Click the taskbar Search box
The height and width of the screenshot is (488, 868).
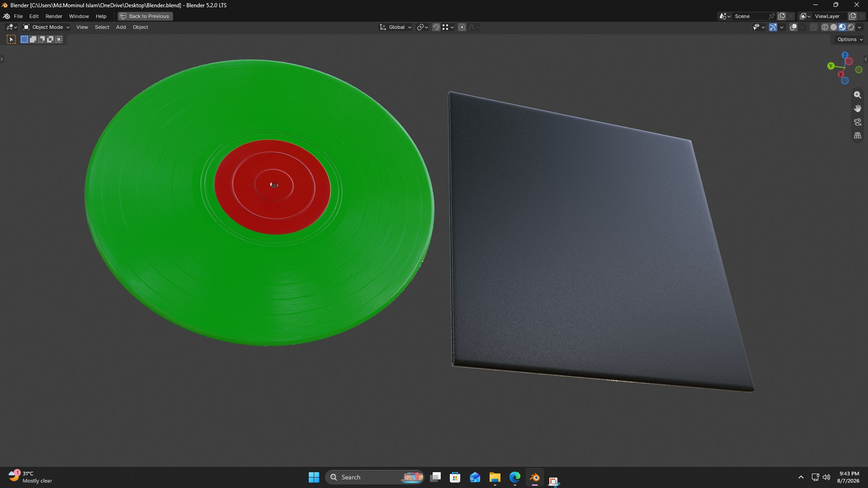pos(374,477)
